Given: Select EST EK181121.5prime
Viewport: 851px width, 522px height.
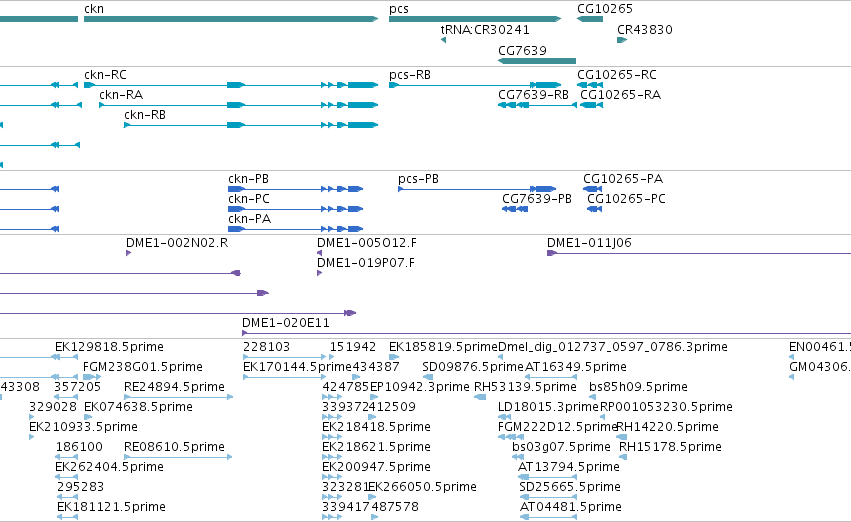Looking at the screenshot, I should click(111, 507).
